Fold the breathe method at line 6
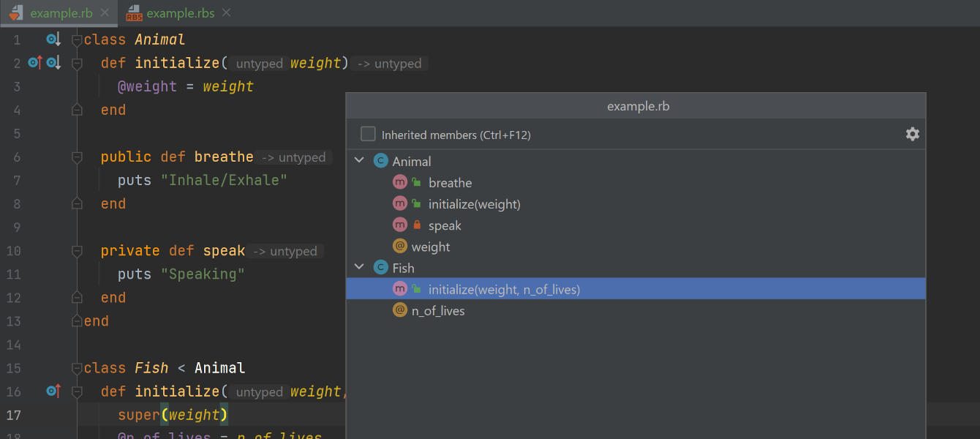 tap(77, 157)
